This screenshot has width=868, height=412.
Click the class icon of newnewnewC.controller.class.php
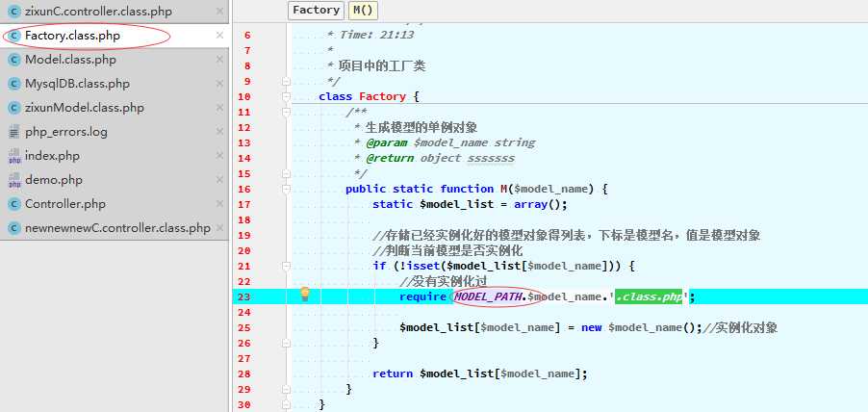(x=14, y=228)
